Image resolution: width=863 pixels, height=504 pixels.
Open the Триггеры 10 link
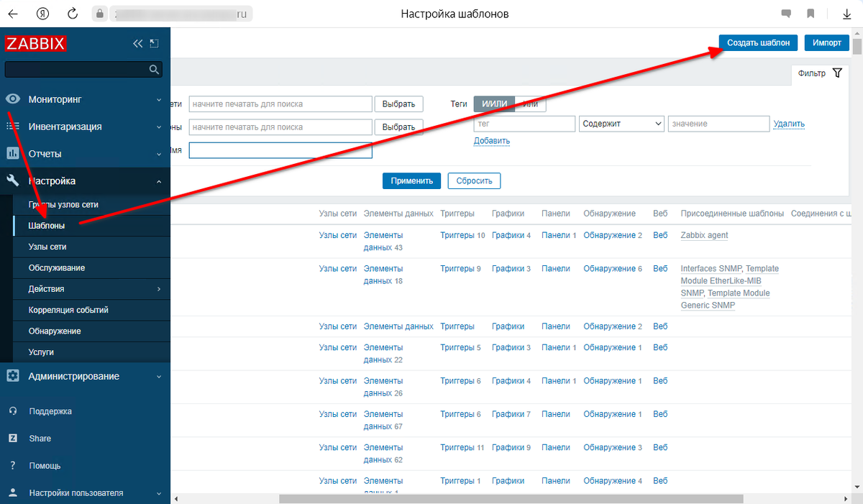[x=462, y=235]
